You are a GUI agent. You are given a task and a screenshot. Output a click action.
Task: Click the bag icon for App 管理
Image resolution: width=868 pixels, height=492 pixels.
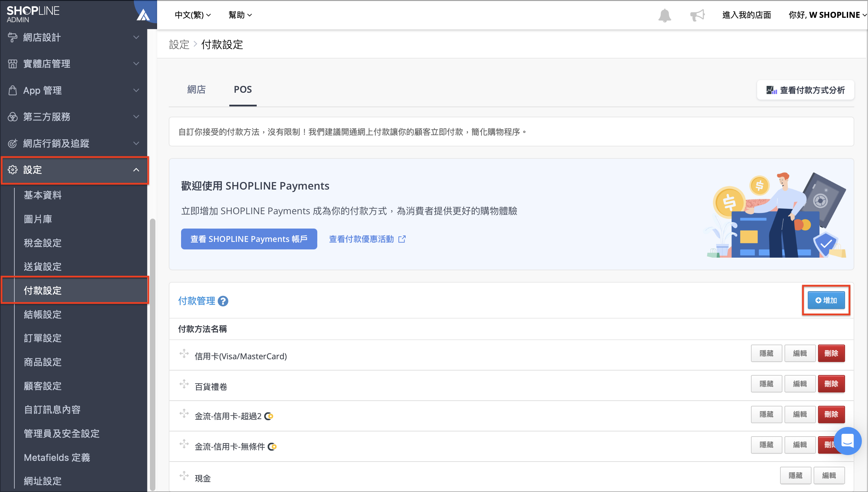[12, 90]
